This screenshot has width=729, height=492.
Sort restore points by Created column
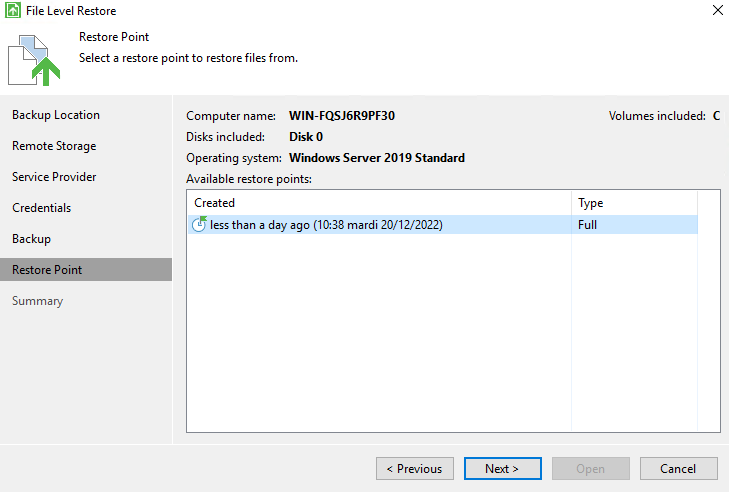[x=379, y=203]
